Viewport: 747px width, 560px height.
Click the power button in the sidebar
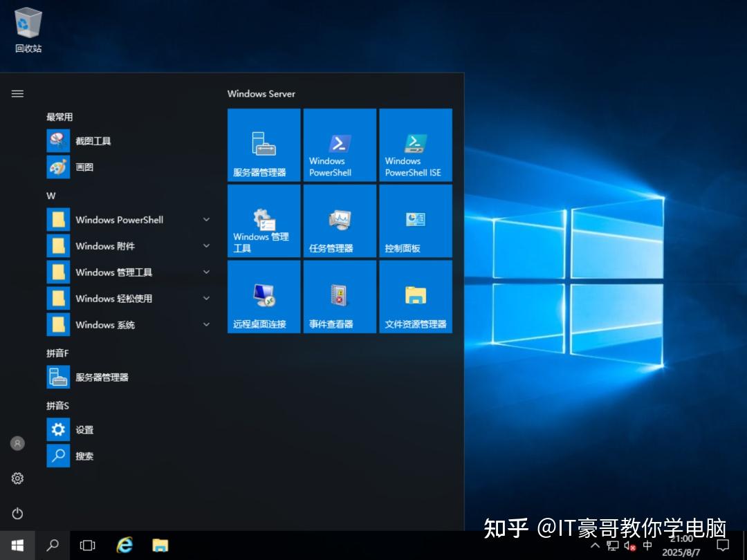(17, 514)
